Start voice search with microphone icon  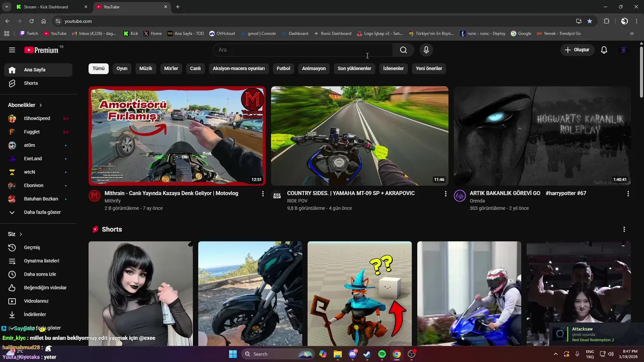pos(426,50)
